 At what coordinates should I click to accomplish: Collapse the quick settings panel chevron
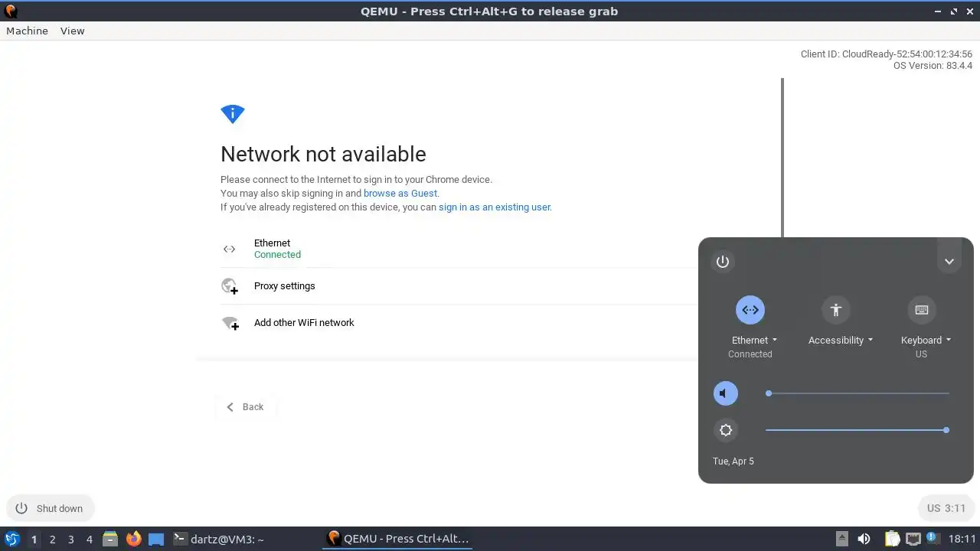(949, 262)
